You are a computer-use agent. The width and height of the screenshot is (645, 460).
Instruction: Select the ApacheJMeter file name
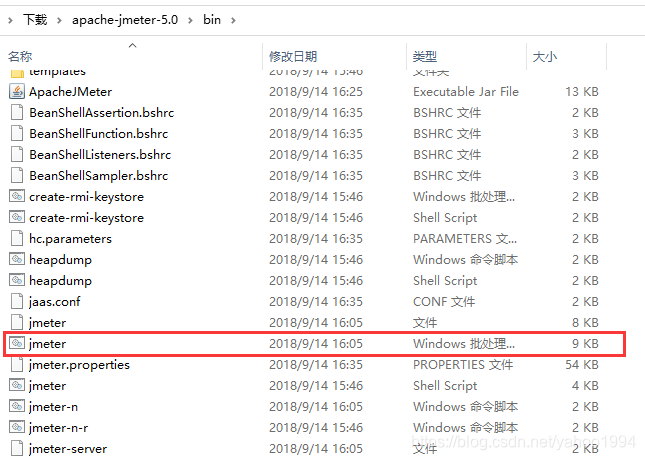click(x=70, y=91)
